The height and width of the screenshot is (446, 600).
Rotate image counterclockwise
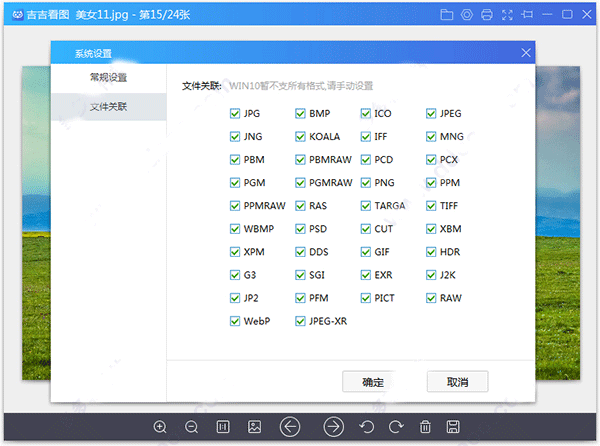(x=367, y=426)
